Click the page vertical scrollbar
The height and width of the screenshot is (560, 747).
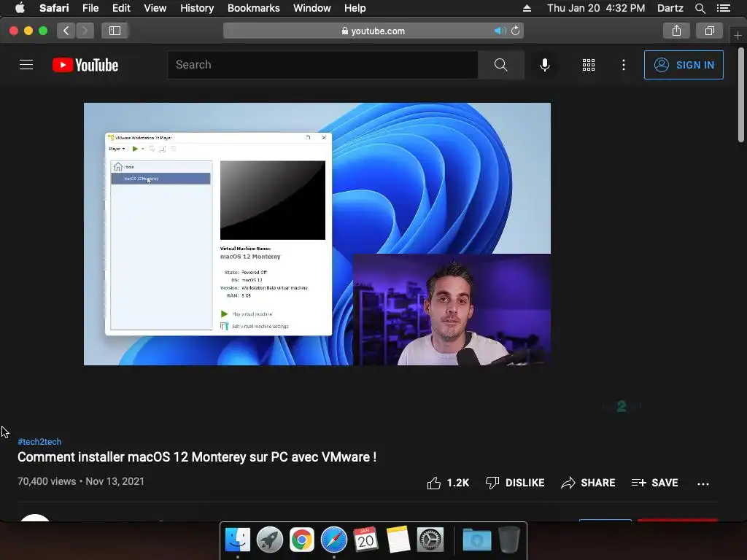(x=741, y=95)
